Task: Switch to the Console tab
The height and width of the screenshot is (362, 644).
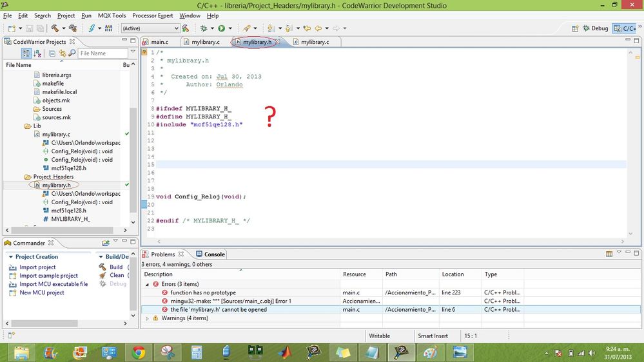Action: pyautogui.click(x=211, y=254)
